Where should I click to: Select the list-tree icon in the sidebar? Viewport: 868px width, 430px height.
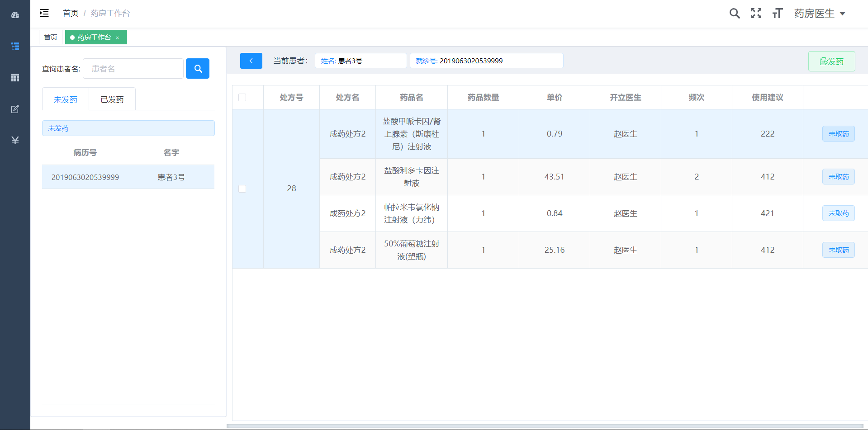pyautogui.click(x=15, y=46)
